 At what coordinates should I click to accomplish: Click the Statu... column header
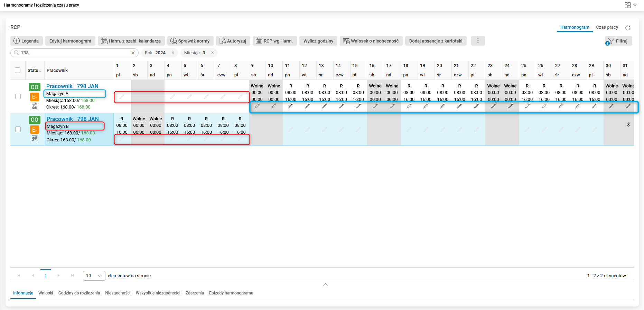(x=35, y=70)
